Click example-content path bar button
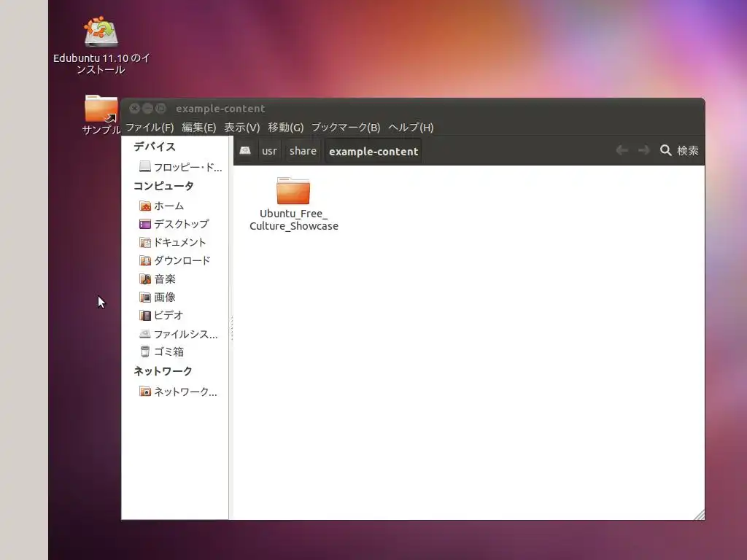This screenshot has height=560, width=747. [x=373, y=152]
